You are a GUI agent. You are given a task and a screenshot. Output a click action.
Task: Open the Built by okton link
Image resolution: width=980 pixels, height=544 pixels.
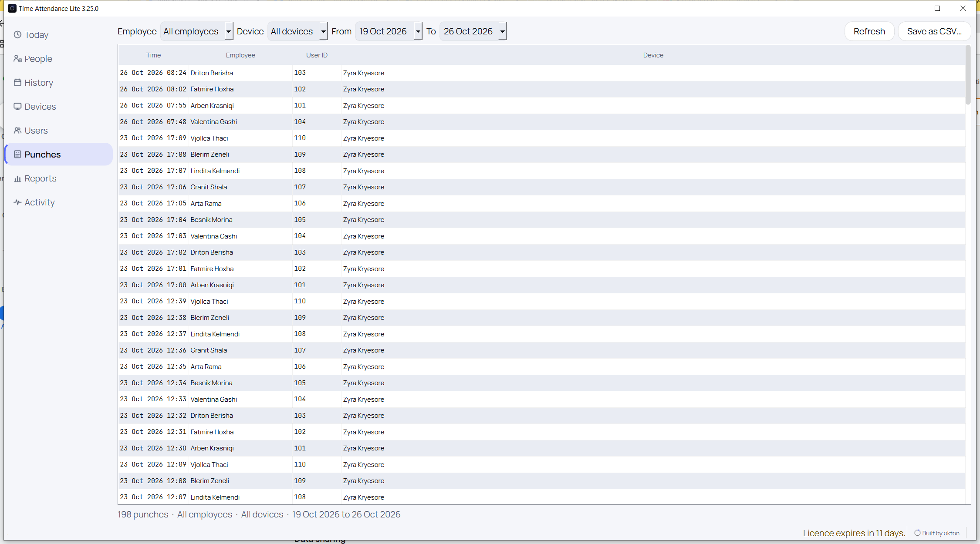pyautogui.click(x=937, y=533)
